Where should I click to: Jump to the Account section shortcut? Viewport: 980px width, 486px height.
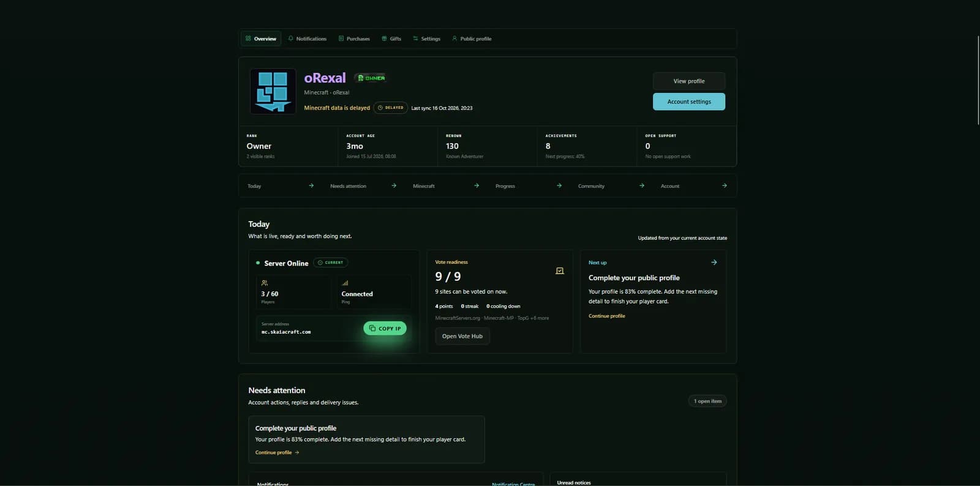pyautogui.click(x=694, y=185)
